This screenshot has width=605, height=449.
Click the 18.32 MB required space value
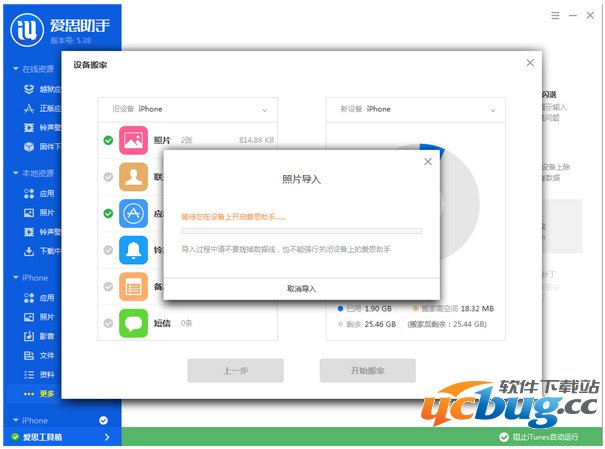tap(477, 309)
